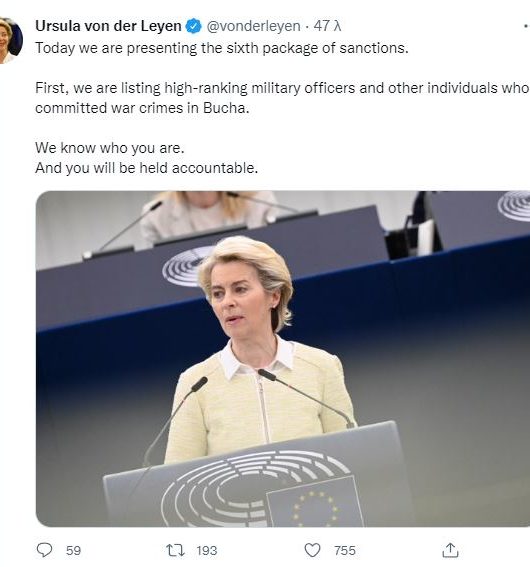Viewport: 530px width, 567px height.
Task: Click the 'sixth package of sanctions' sentence
Action: click(222, 48)
